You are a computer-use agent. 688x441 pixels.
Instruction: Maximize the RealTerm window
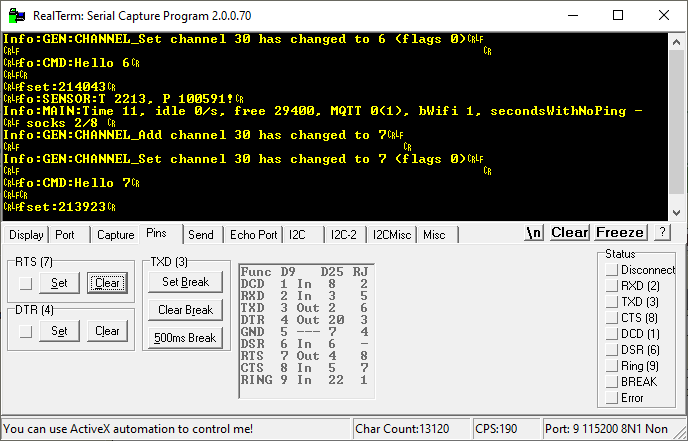point(618,16)
